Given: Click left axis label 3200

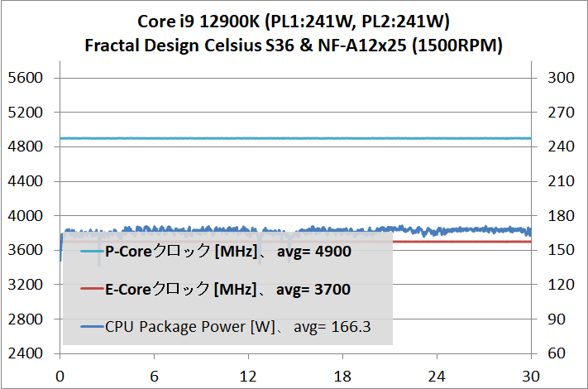Looking at the screenshot, I should (26, 285).
